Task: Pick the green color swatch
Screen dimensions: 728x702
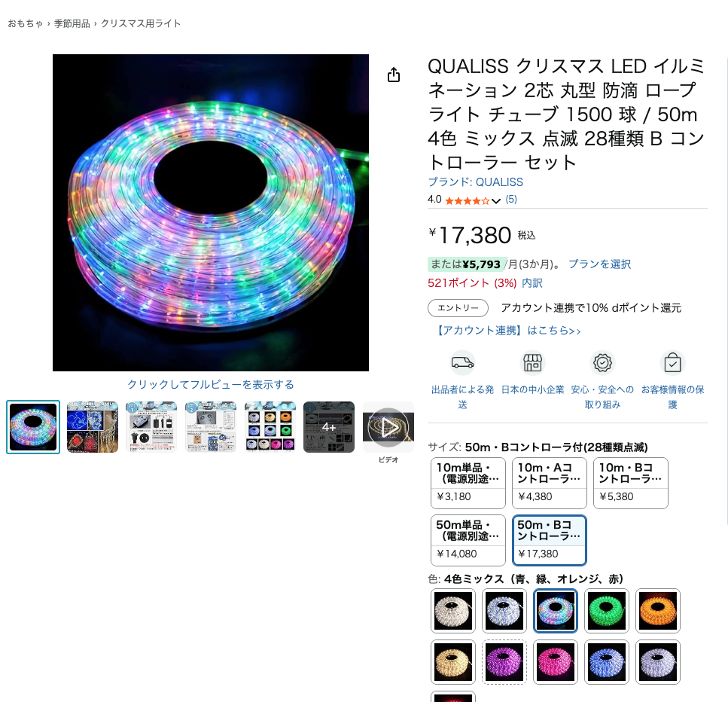Action: pos(606,610)
